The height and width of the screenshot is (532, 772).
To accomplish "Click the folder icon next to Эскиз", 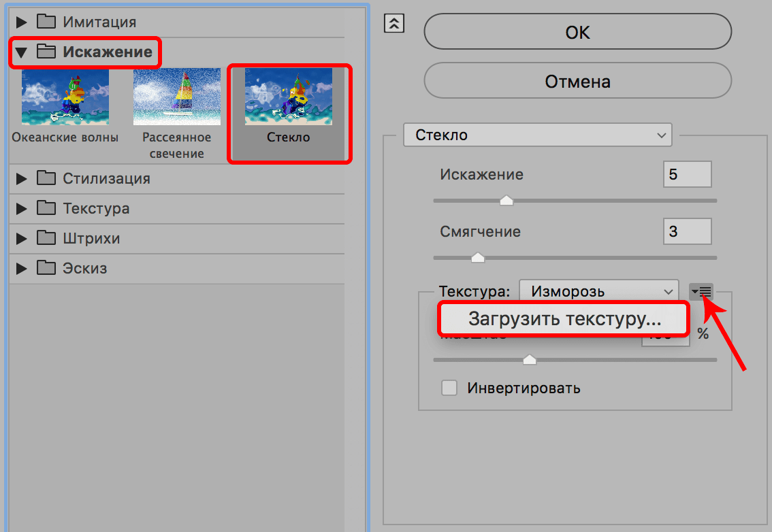I will 46,268.
